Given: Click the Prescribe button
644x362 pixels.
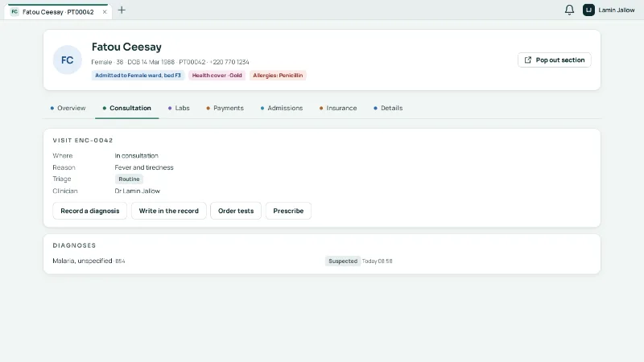Looking at the screenshot, I should [x=288, y=211].
